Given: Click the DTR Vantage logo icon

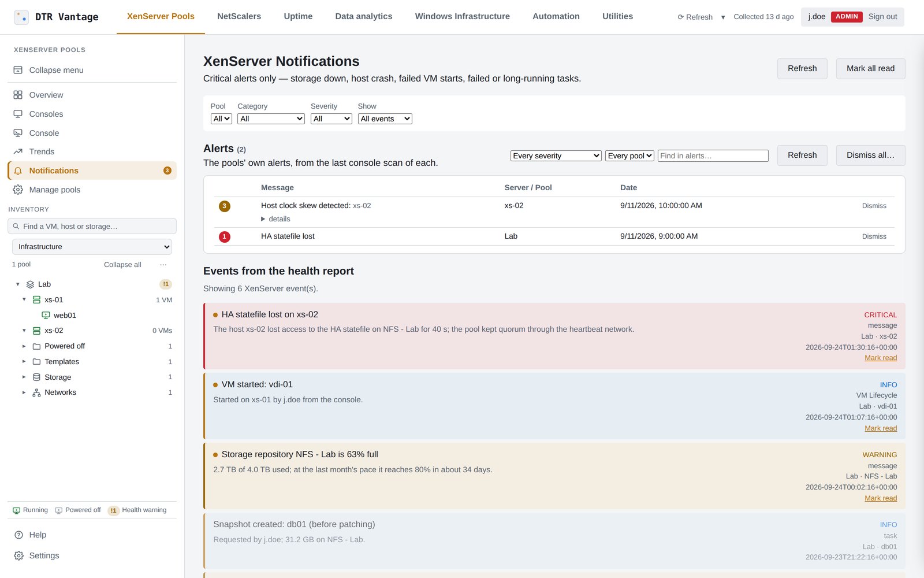Looking at the screenshot, I should pos(21,17).
